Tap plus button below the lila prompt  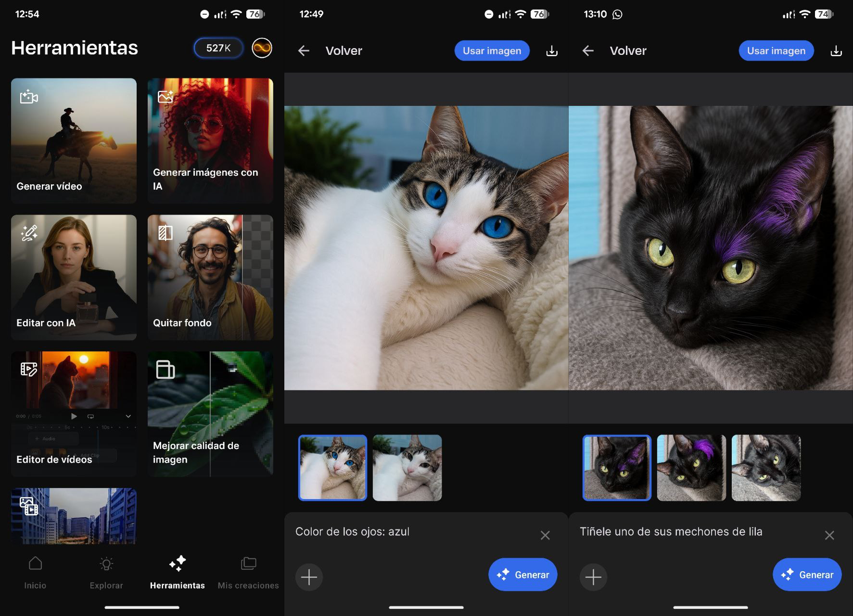593,577
